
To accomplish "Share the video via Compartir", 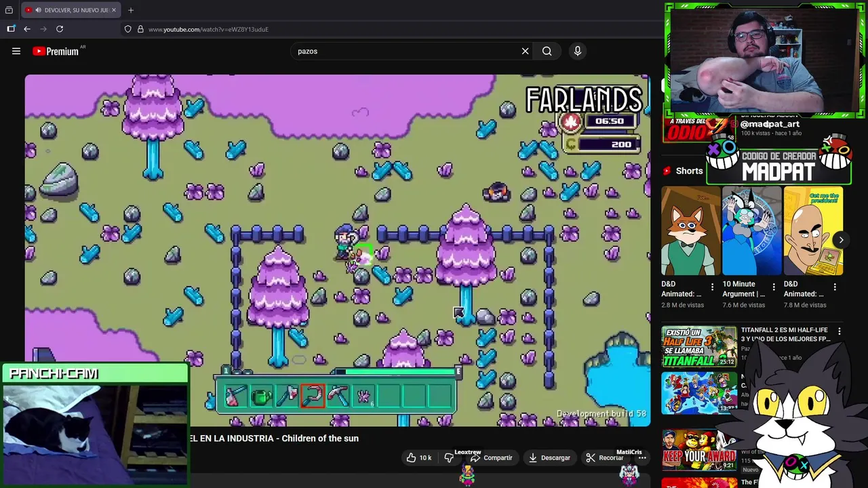I will [x=491, y=457].
